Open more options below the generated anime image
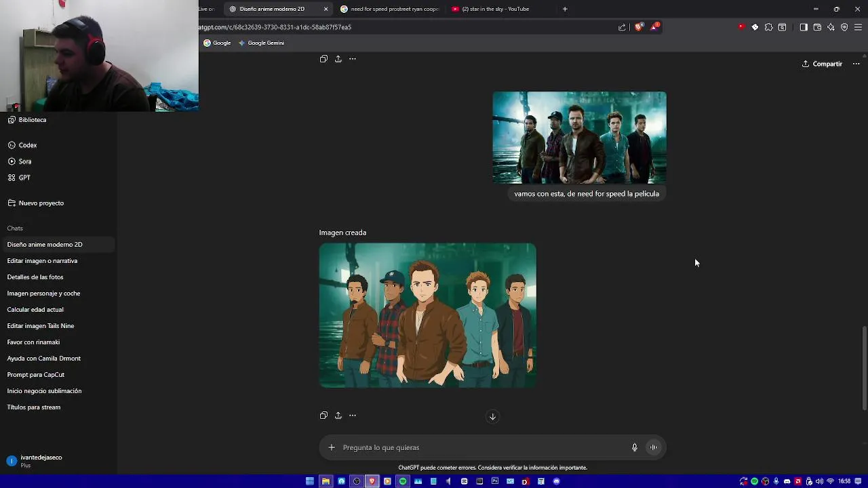The height and width of the screenshot is (488, 868). pos(353,415)
